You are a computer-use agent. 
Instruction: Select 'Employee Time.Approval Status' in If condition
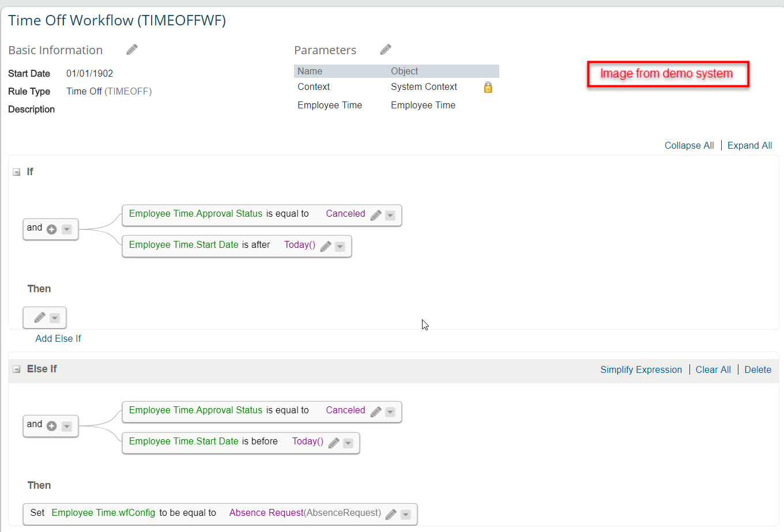[195, 213]
